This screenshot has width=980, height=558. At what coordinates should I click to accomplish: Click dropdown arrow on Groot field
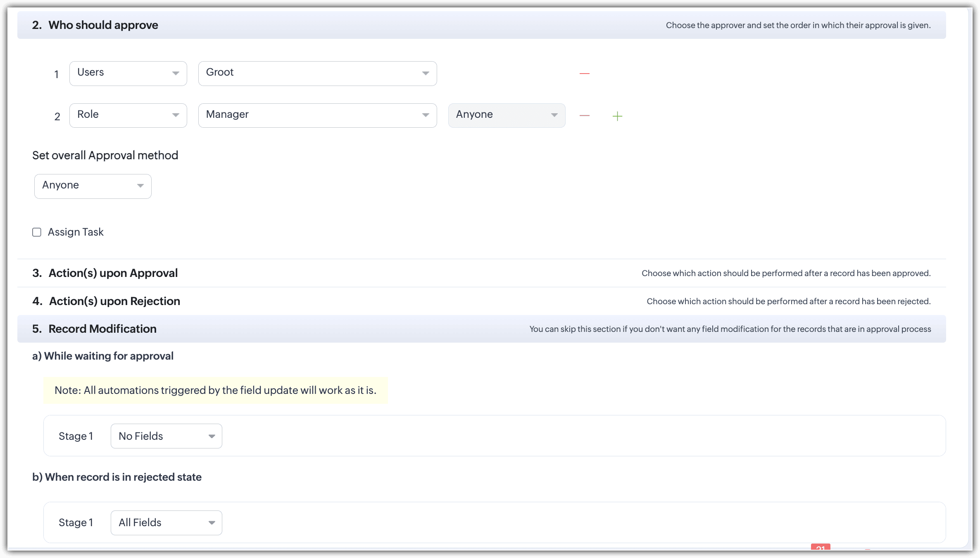pyautogui.click(x=426, y=74)
